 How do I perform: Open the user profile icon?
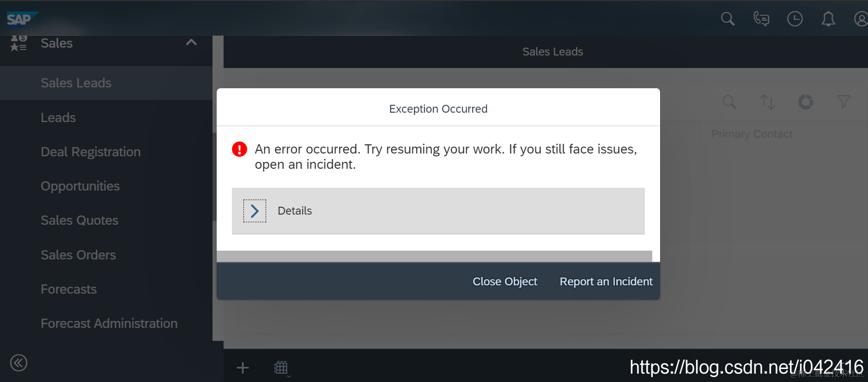(861, 19)
